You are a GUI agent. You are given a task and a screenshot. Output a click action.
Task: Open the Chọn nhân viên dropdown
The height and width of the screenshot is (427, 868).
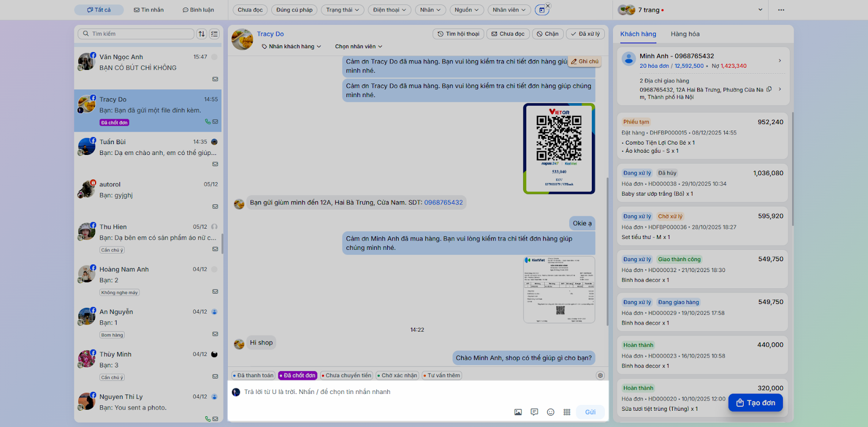pyautogui.click(x=359, y=47)
